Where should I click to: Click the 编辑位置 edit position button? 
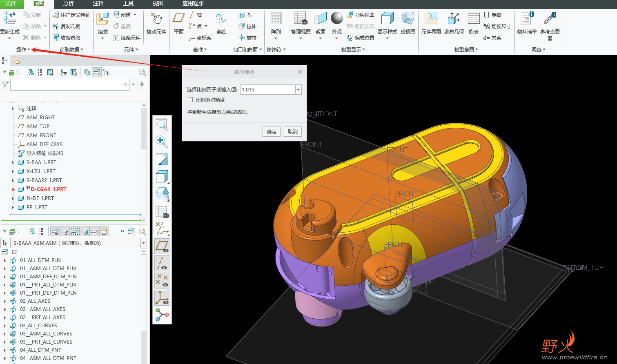361,38
